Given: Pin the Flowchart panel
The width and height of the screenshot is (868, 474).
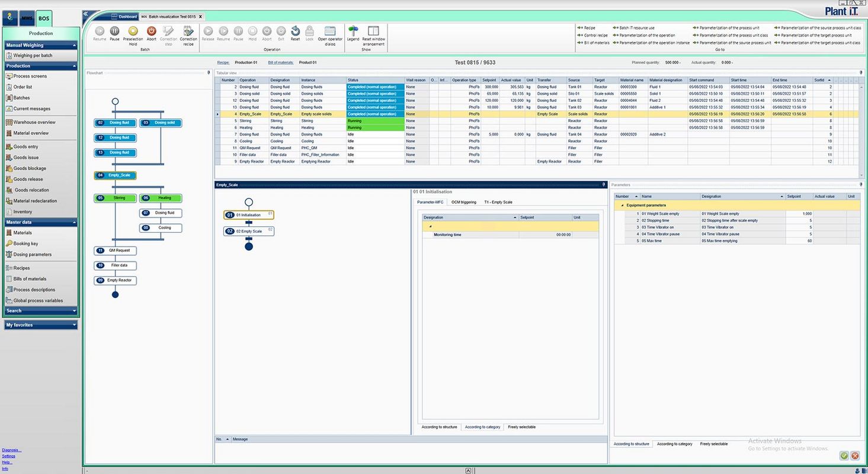Looking at the screenshot, I should coord(209,73).
